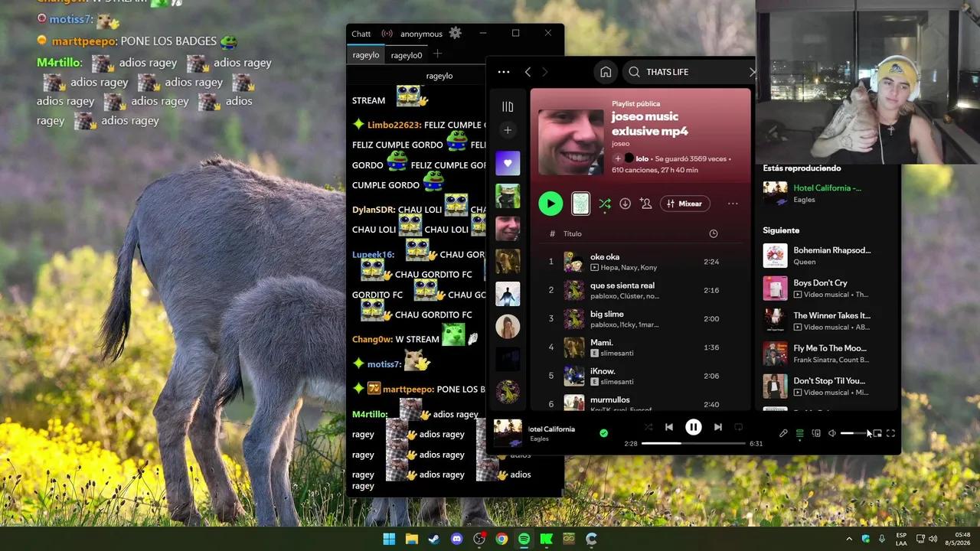The width and height of the screenshot is (980, 551).
Task: Open the Windows Start menu
Action: point(389,539)
